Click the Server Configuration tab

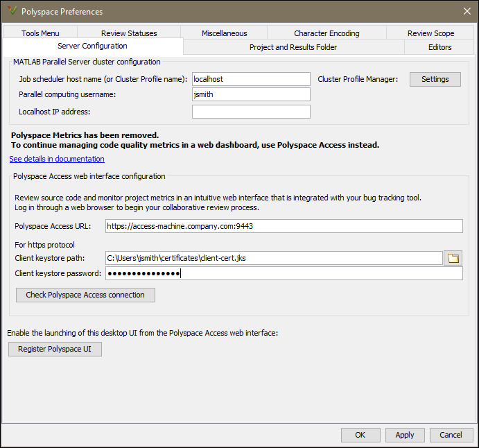coord(92,46)
